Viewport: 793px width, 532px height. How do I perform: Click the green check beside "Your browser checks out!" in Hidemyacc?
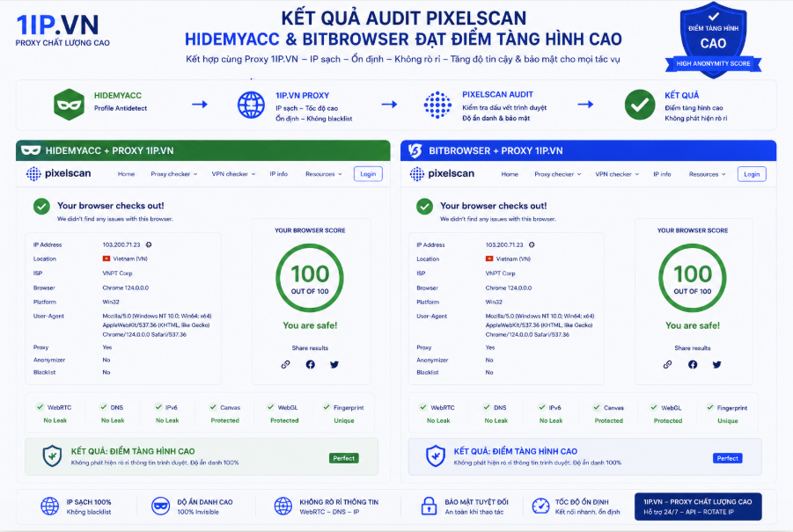coord(41,206)
